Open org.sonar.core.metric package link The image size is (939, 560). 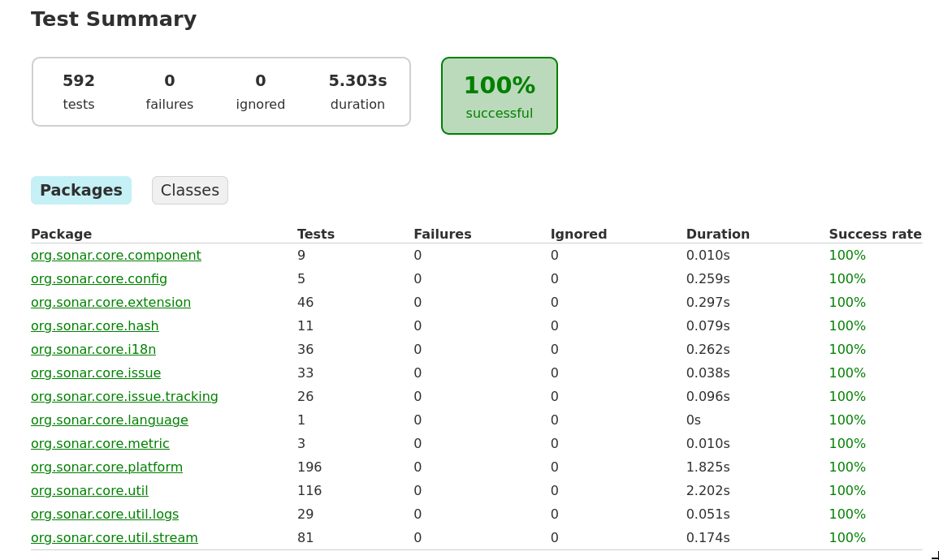[100, 443]
